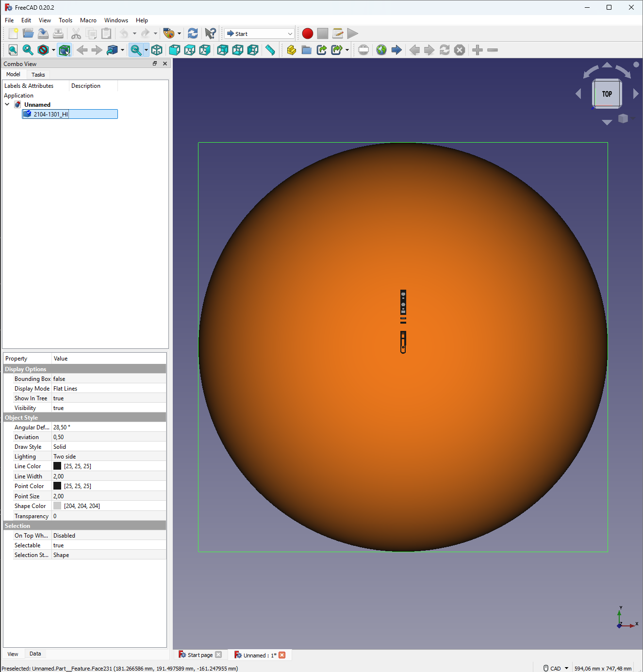This screenshot has height=672, width=643.
Task: Select the Isometric view cube icon
Action: [x=157, y=50]
